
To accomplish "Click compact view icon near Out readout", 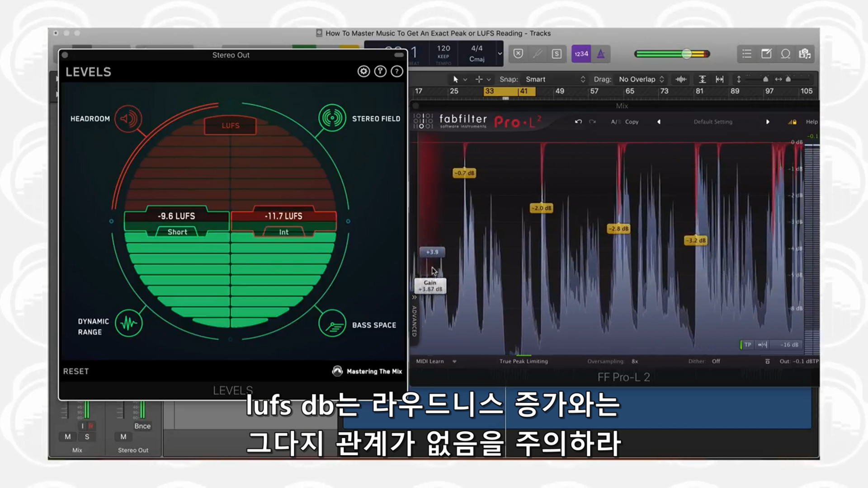I will (767, 361).
